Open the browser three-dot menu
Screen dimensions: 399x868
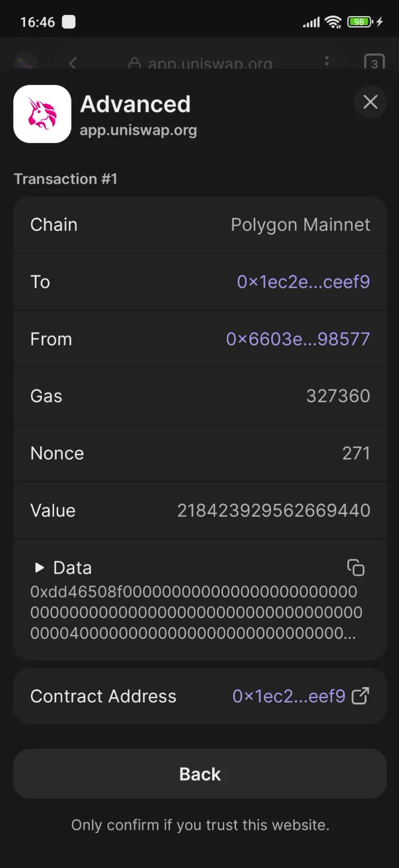point(327,63)
